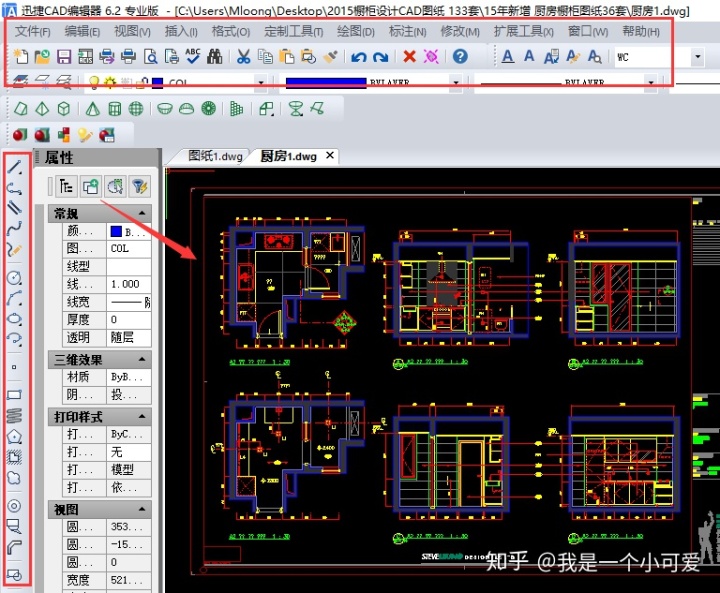
Task: Click the 厚度 value field showing 0
Action: coord(129,319)
